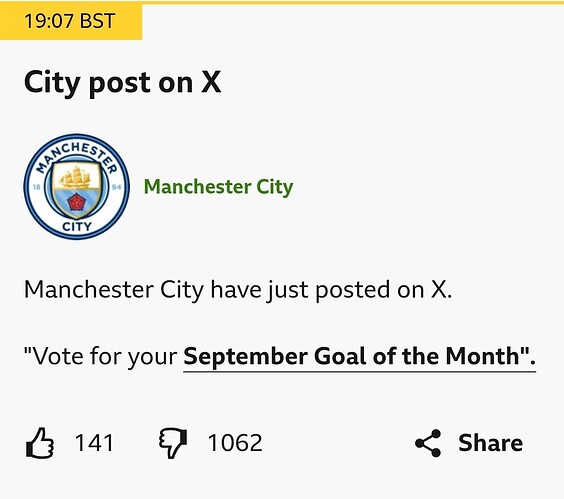Screen dimensions: 564x499
Task: Click the MANCHESTER lettering on the badge
Action: pyautogui.click(x=77, y=156)
